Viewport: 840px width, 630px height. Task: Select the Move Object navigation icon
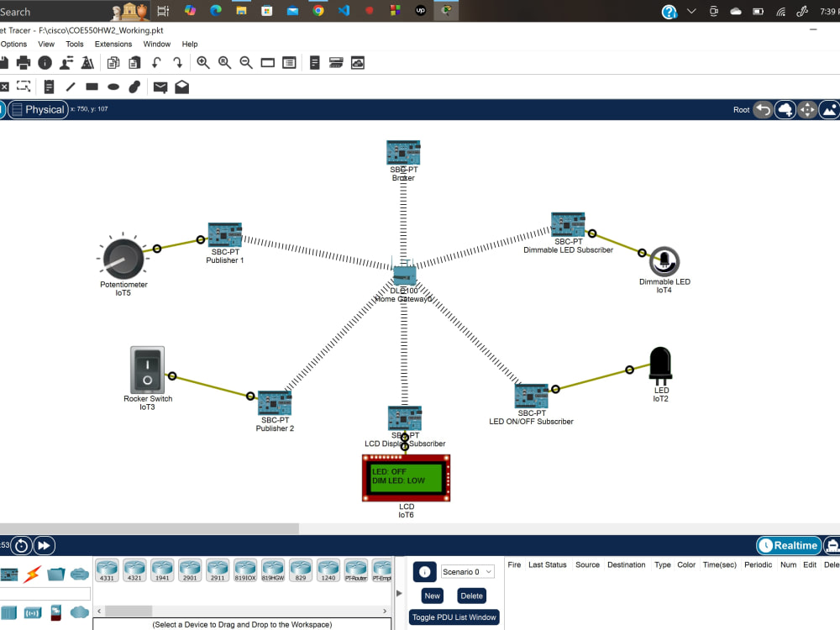point(806,109)
